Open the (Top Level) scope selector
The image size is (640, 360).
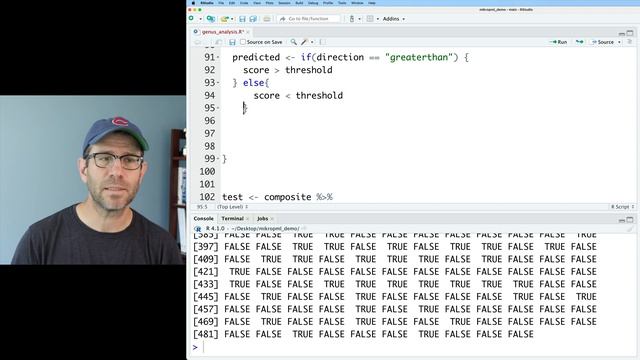pyautogui.click(x=232, y=207)
